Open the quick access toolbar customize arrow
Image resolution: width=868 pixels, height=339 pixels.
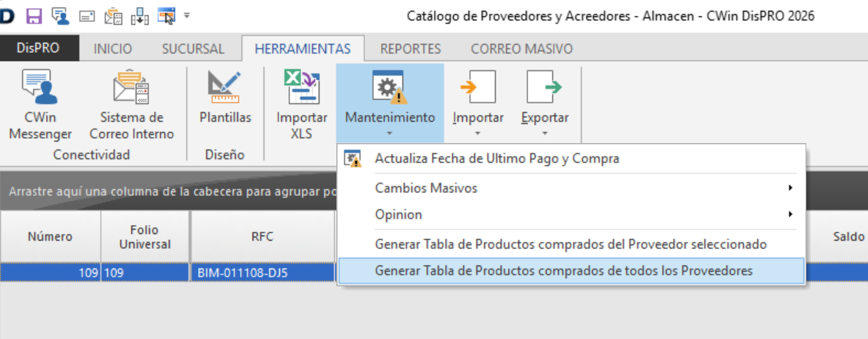[187, 16]
